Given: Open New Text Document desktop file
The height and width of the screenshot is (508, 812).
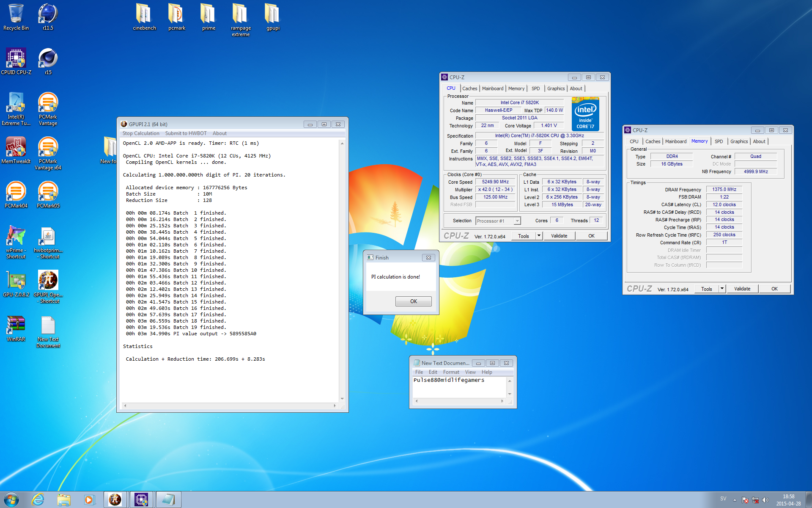Looking at the screenshot, I should 48,331.
